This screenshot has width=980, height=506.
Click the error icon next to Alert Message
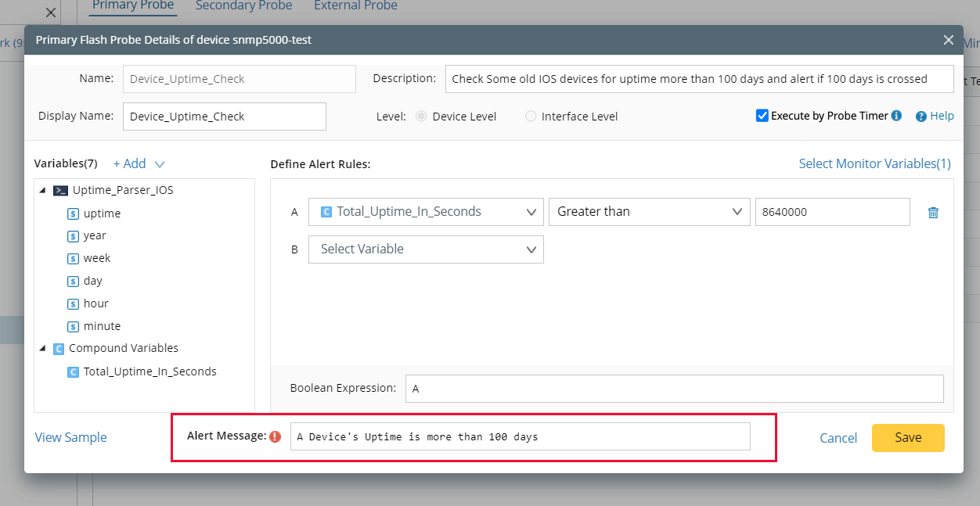[275, 436]
